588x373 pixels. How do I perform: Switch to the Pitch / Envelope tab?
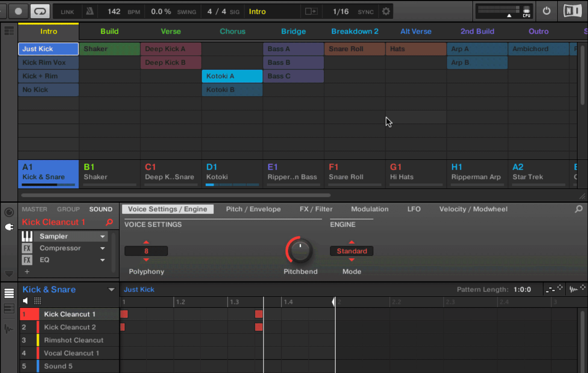tap(253, 209)
